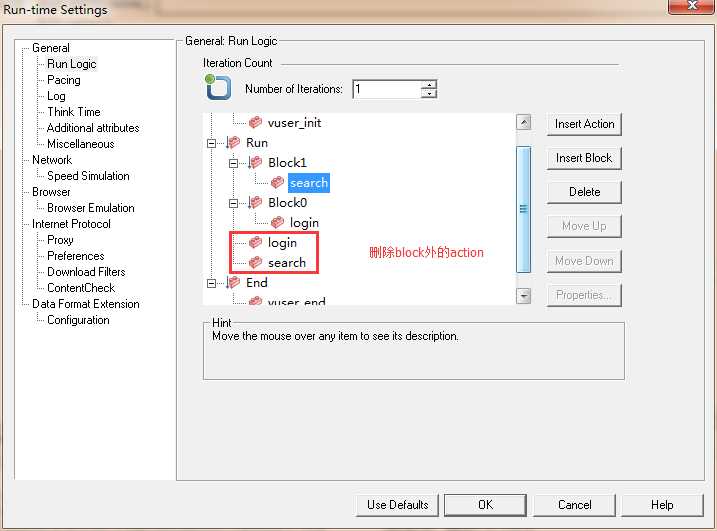
Task: Select the End node label
Action: [x=257, y=283]
